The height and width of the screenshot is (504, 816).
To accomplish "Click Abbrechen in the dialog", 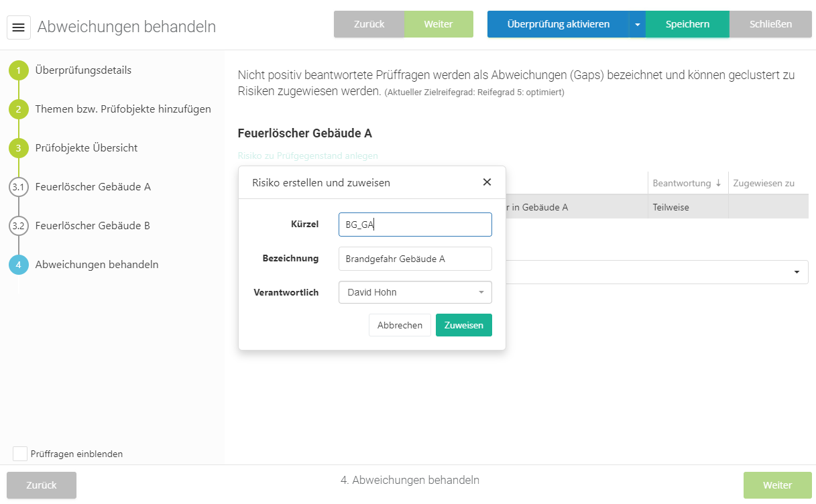I will (x=400, y=325).
